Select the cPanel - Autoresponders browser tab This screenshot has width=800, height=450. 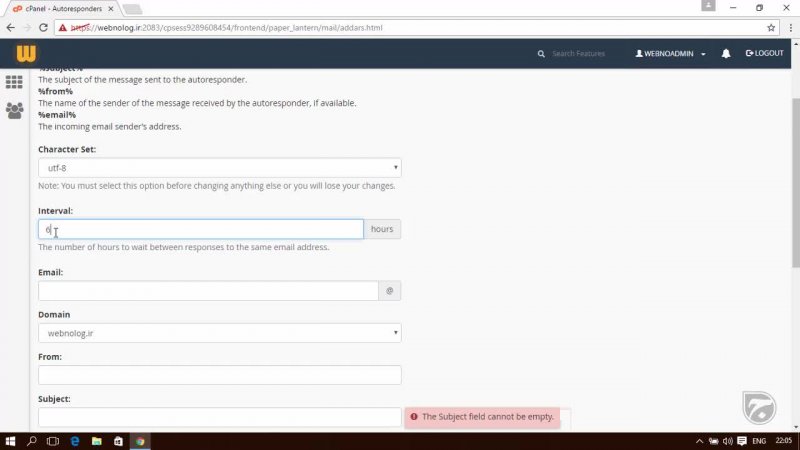point(62,8)
